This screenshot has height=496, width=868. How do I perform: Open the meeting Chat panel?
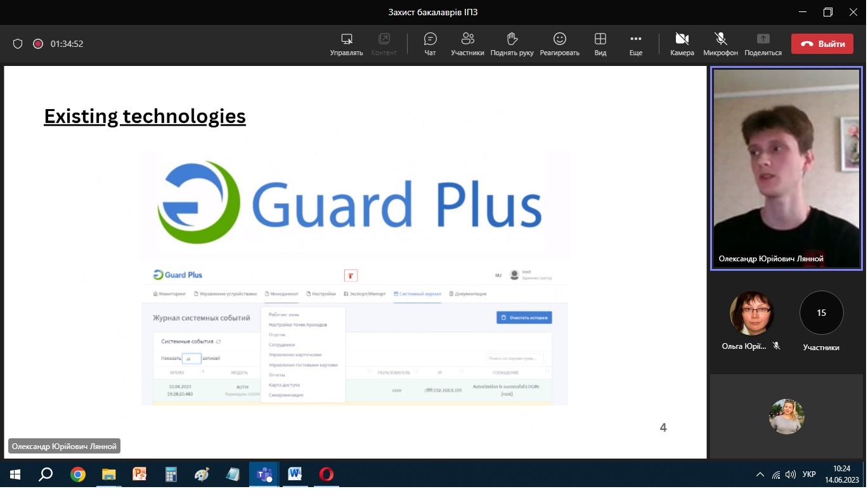430,44
